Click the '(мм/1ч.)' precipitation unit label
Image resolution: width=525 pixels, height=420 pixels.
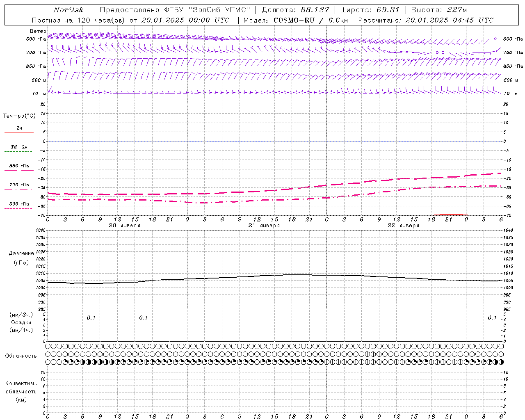tap(21, 330)
